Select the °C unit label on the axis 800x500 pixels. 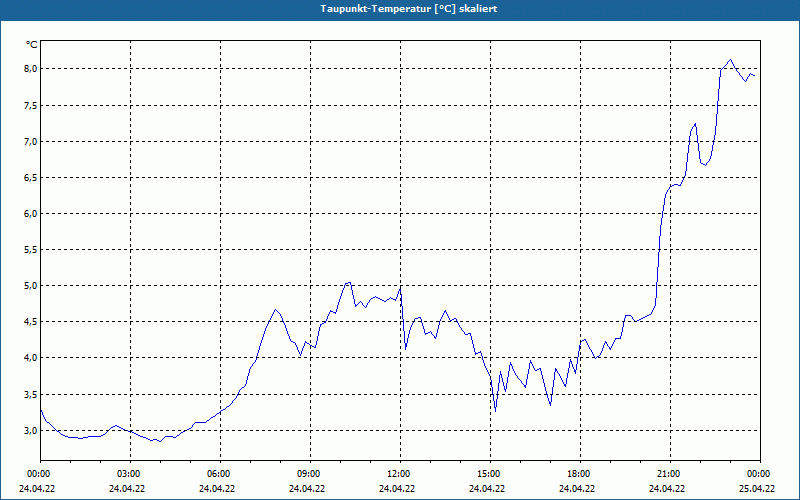tap(32, 45)
